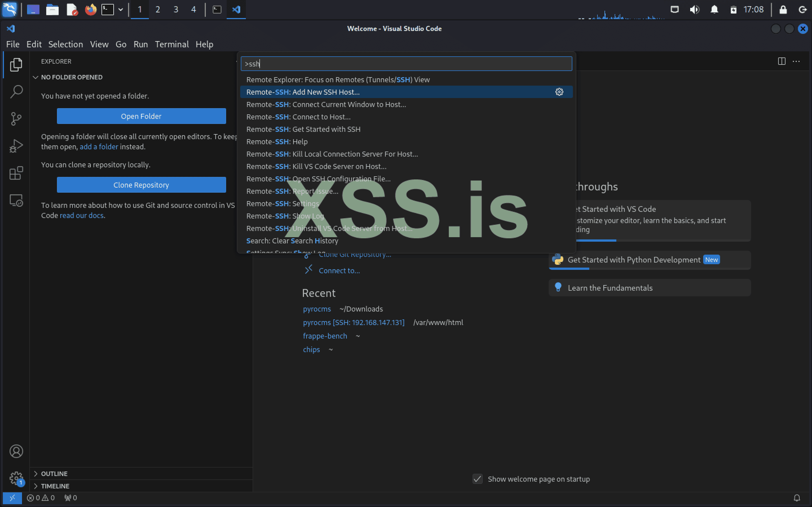Open Remote Explorer view icon
812x507 pixels.
tap(16, 201)
